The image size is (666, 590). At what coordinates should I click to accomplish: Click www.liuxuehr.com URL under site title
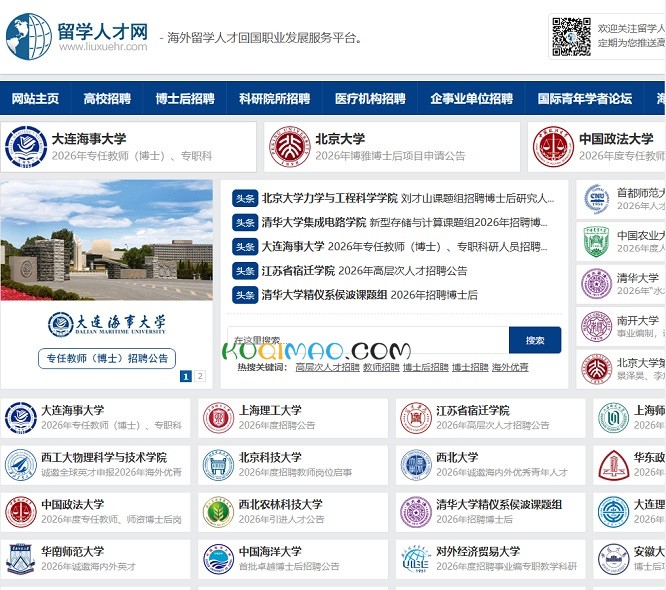(x=103, y=47)
